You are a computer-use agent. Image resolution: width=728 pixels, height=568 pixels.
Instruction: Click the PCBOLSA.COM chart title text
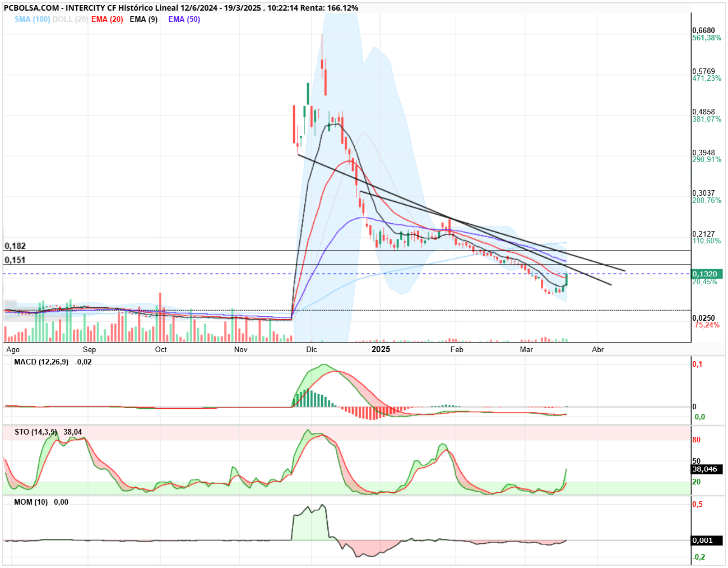tap(31, 8)
